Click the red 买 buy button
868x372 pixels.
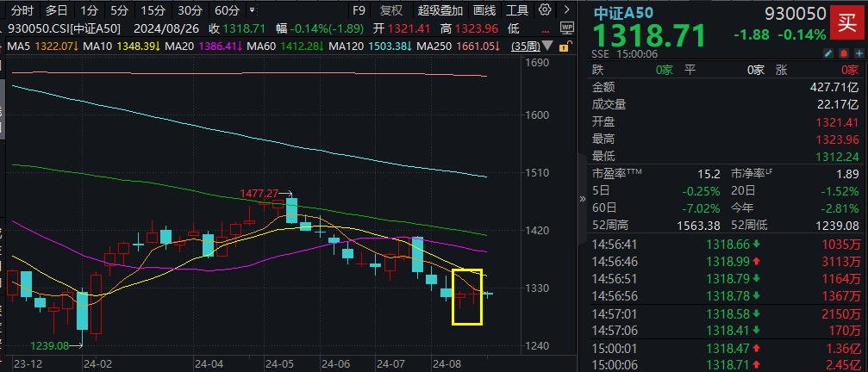[846, 23]
